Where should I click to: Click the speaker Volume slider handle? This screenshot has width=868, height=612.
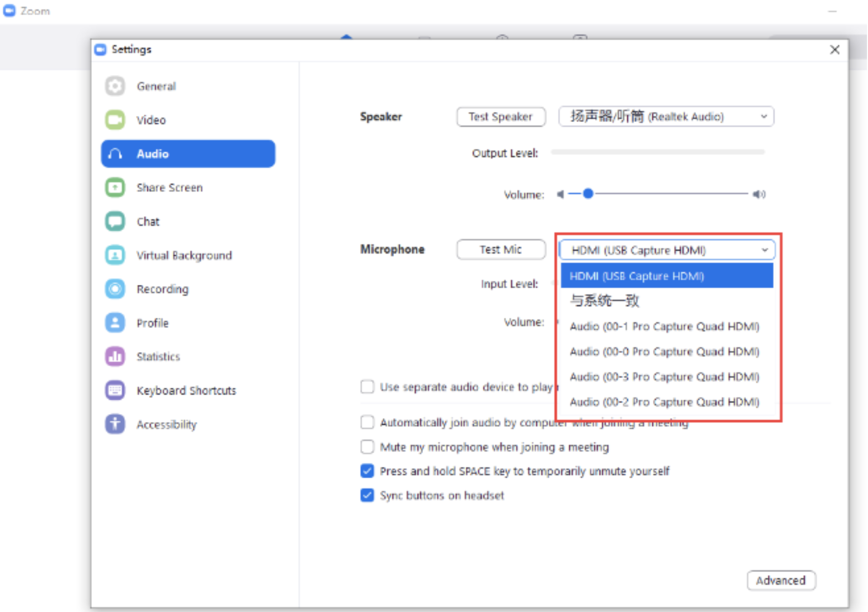coord(588,194)
